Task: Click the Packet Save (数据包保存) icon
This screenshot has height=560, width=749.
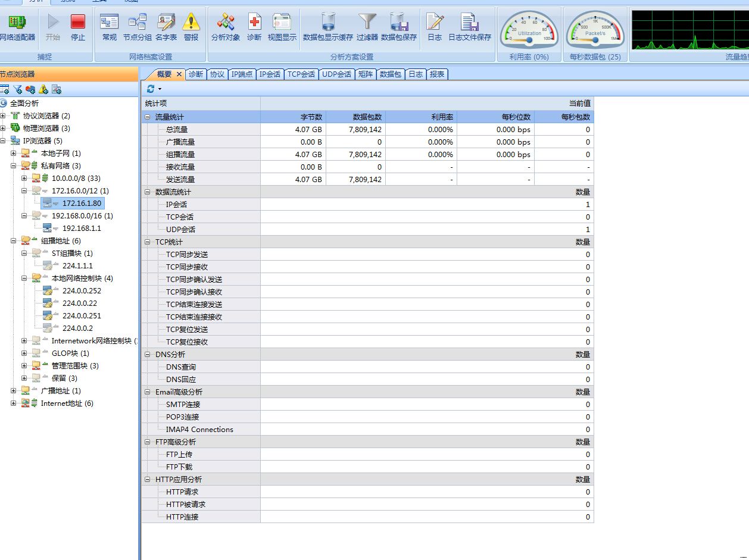Action: pos(399,27)
